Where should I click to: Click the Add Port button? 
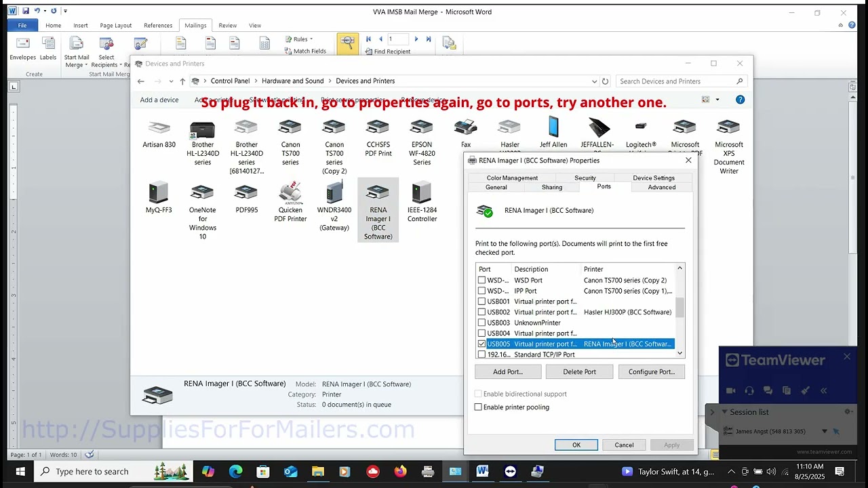click(x=508, y=371)
